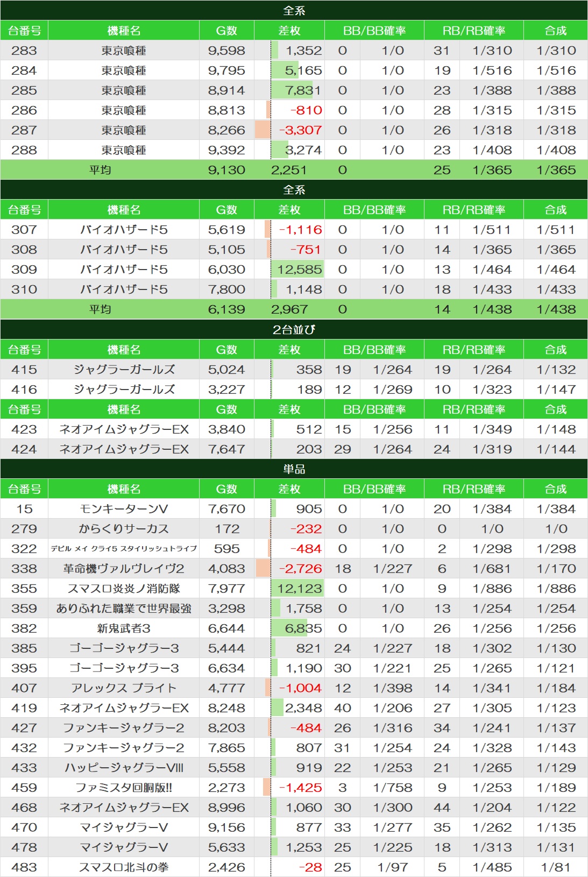Click the 6,835 value for 新鬼武者3
Viewport: 588px width, 877px height.
pyautogui.click(x=303, y=628)
